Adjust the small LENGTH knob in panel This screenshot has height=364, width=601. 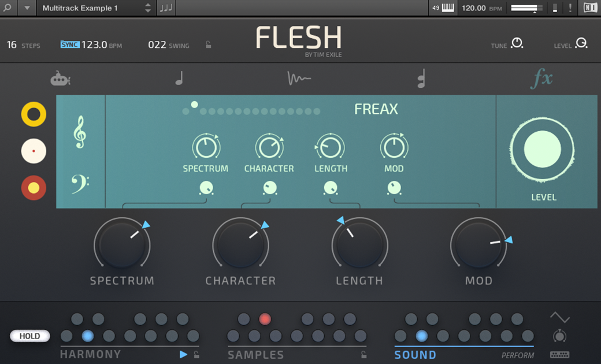point(330,147)
